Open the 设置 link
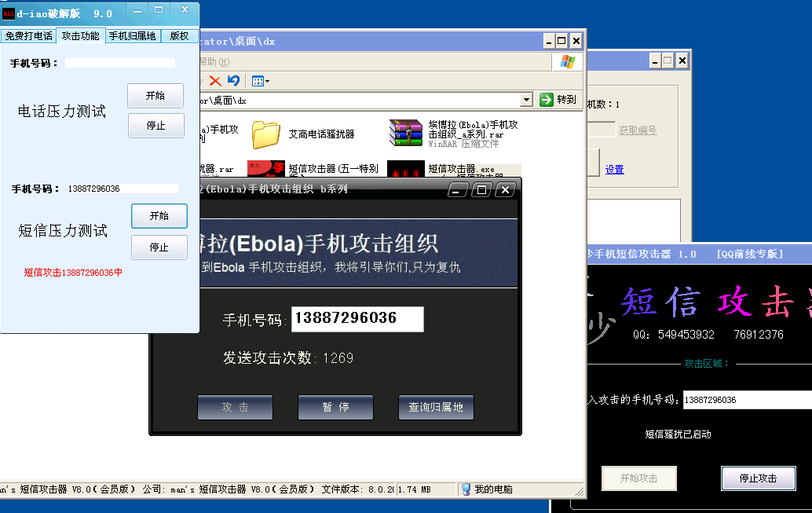Screen dimensions: 812x513 coord(615,170)
